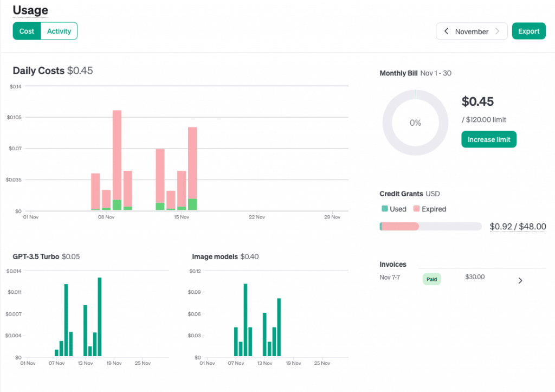Viewport: 555px width, 392px height.
Task: Go to previous month with left chevron
Action: (446, 31)
